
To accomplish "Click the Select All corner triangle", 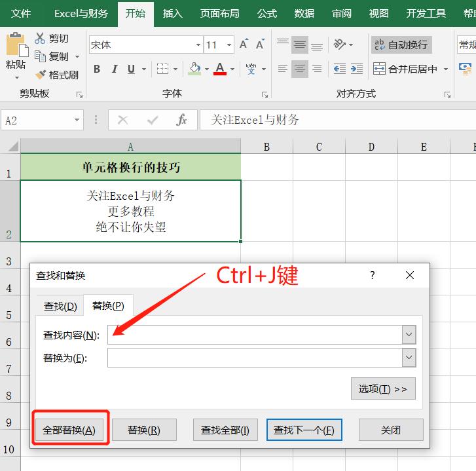I will pos(13,146).
